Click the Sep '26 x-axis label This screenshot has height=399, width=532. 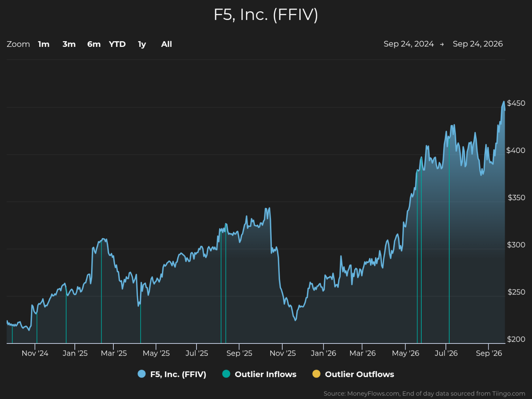click(489, 353)
